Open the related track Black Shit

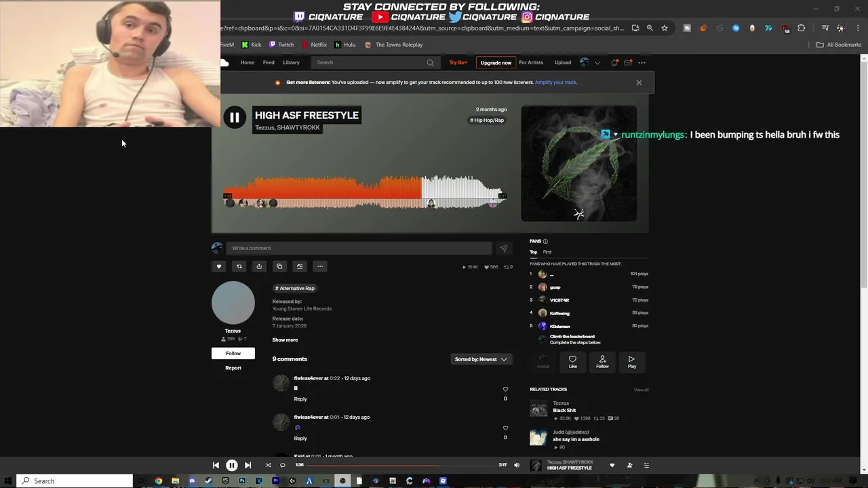pyautogui.click(x=564, y=411)
